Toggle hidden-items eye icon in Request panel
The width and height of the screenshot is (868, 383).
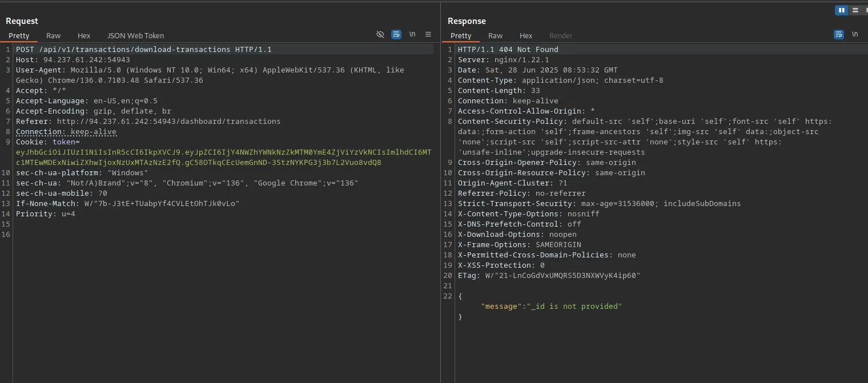pyautogui.click(x=380, y=35)
